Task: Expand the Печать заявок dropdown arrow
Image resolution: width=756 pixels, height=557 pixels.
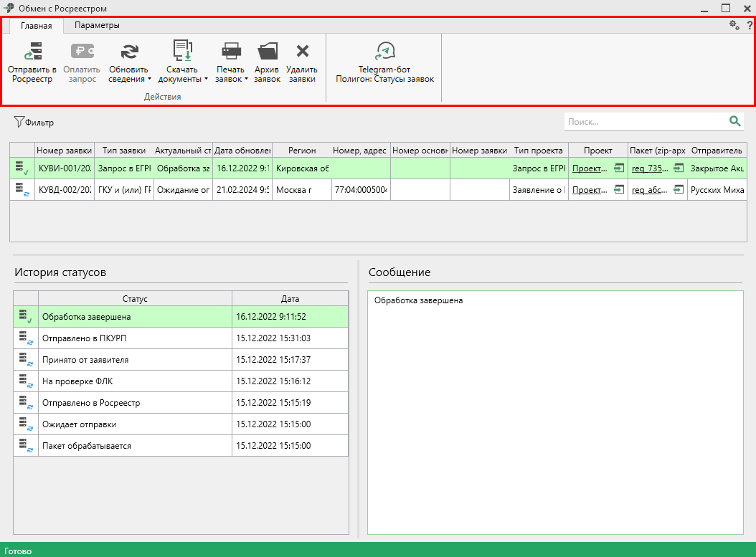Action: pos(246,80)
